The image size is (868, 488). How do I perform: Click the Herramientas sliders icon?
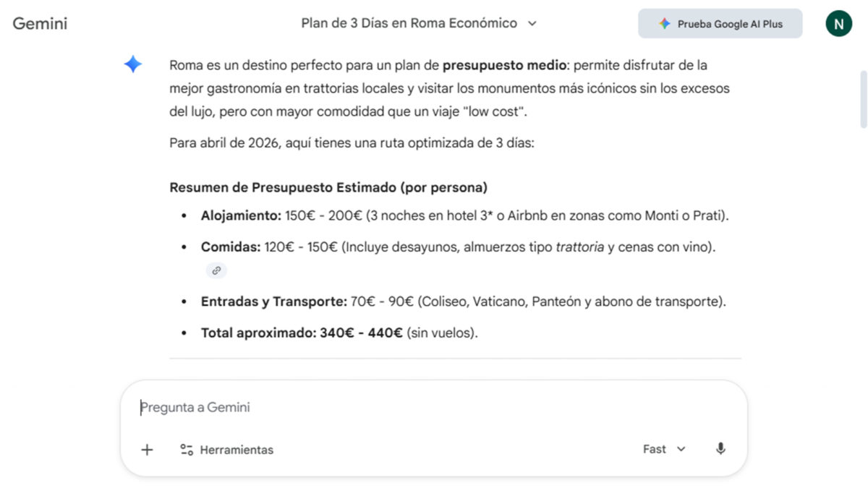pyautogui.click(x=187, y=450)
